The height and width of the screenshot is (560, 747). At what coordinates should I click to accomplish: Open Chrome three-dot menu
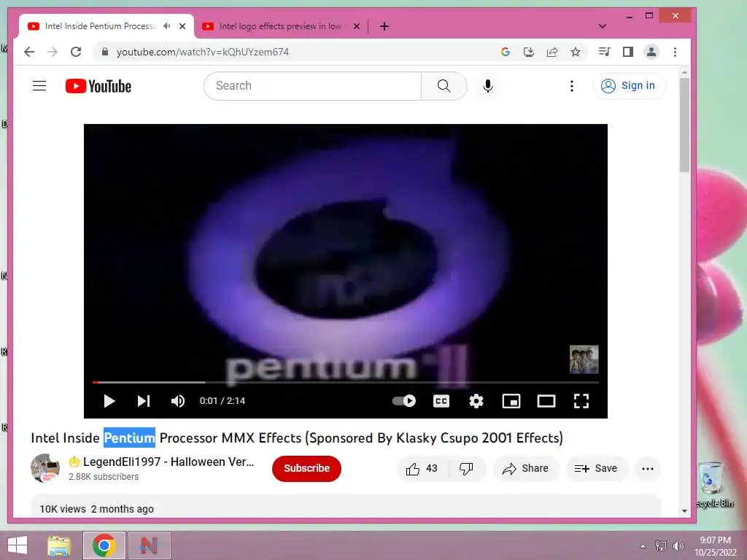click(x=675, y=52)
